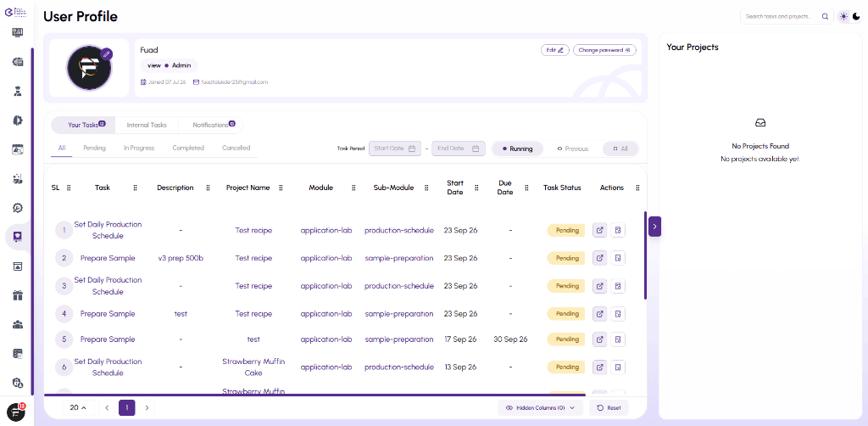868x426 pixels.
Task: Open row 6 external link icon
Action: 599,367
